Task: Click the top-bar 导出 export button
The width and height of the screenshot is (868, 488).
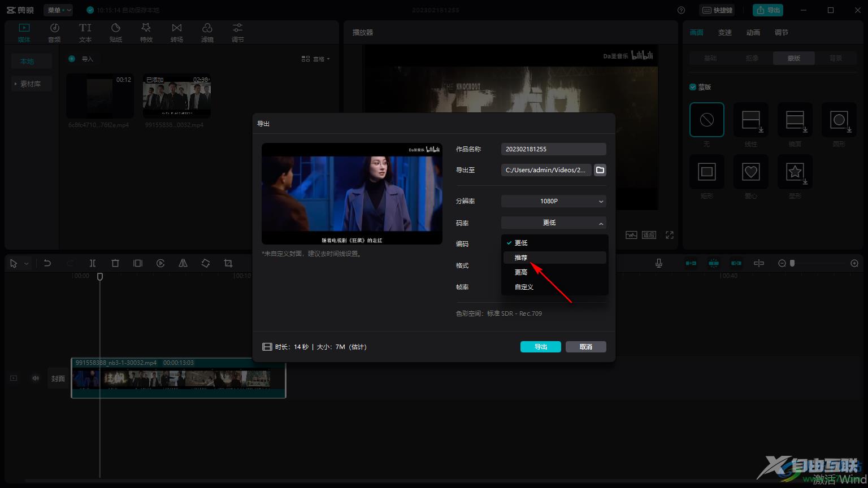Action: [x=767, y=10]
